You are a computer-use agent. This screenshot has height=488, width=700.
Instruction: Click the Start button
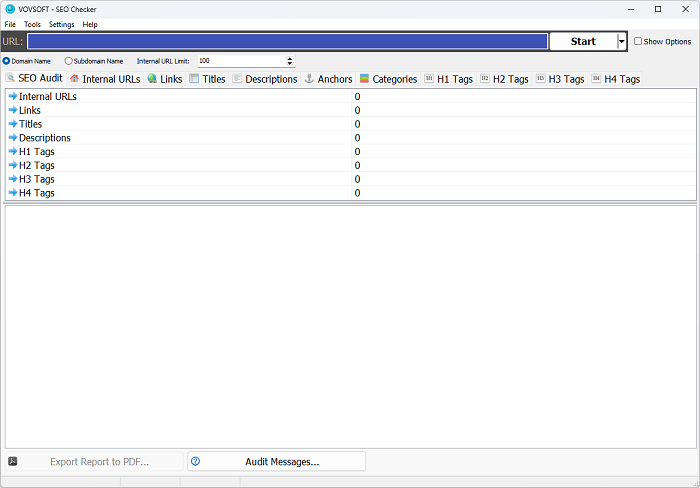(583, 42)
